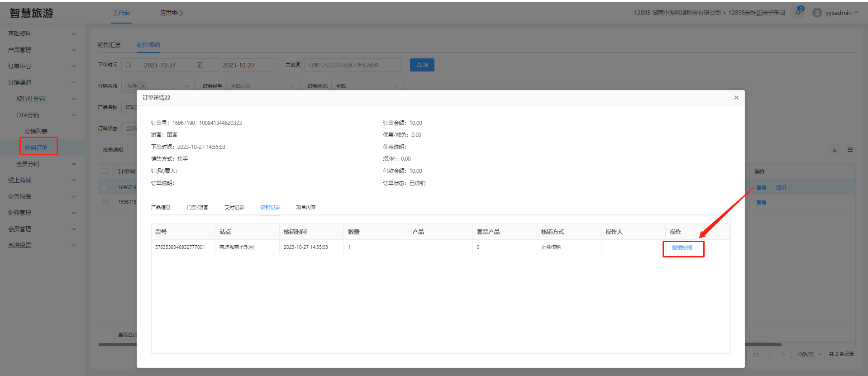The width and height of the screenshot is (868, 376).
Task: Expand the 取票状态 dropdown
Action: (x=367, y=86)
